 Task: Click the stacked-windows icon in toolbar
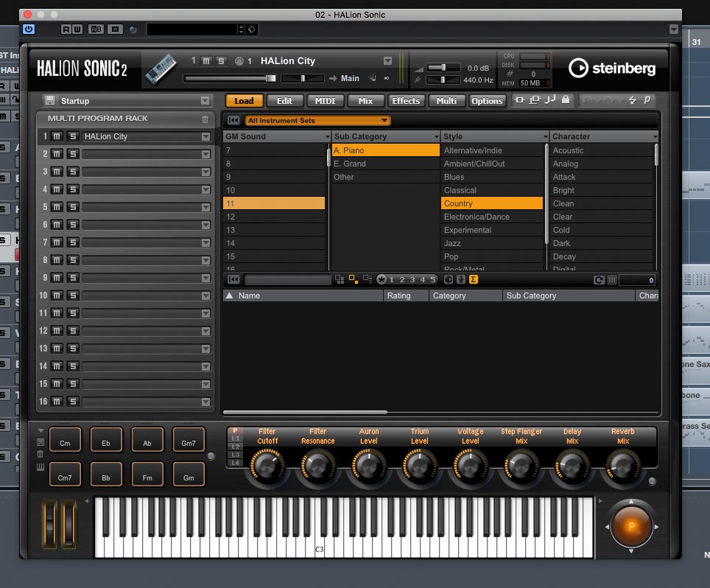pyautogui.click(x=535, y=99)
